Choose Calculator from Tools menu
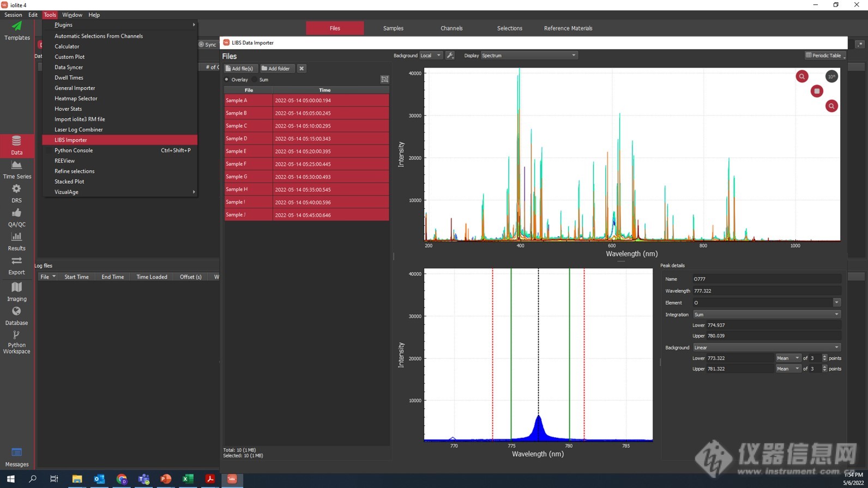 [120, 46]
